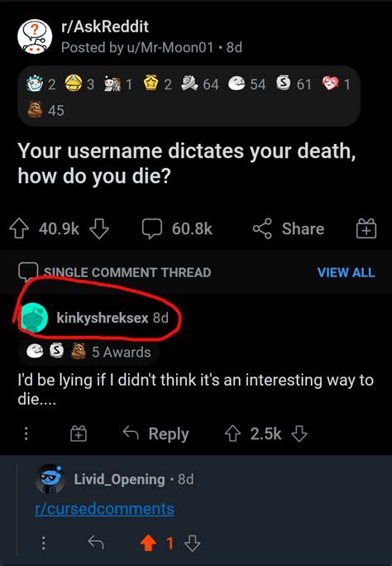This screenshot has height=566, width=392.
Task: Give award to kinkyshreksex's comment
Action: 79,434
